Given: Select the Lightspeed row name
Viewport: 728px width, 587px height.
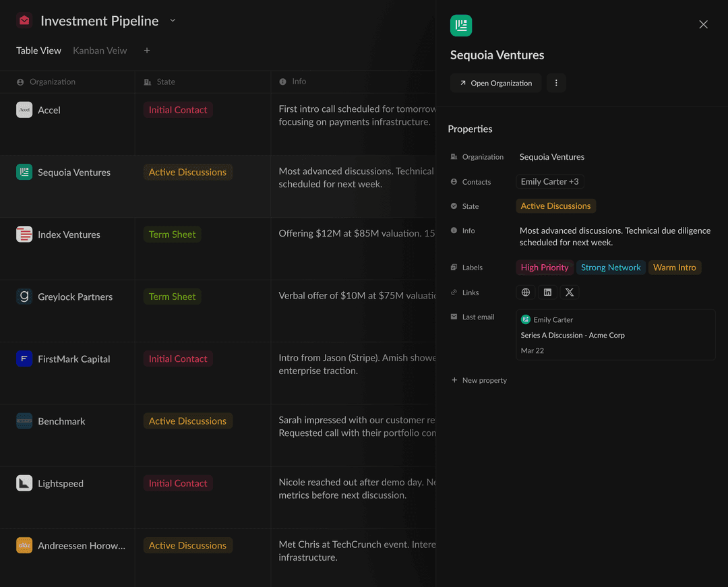Looking at the screenshot, I should coord(61,483).
